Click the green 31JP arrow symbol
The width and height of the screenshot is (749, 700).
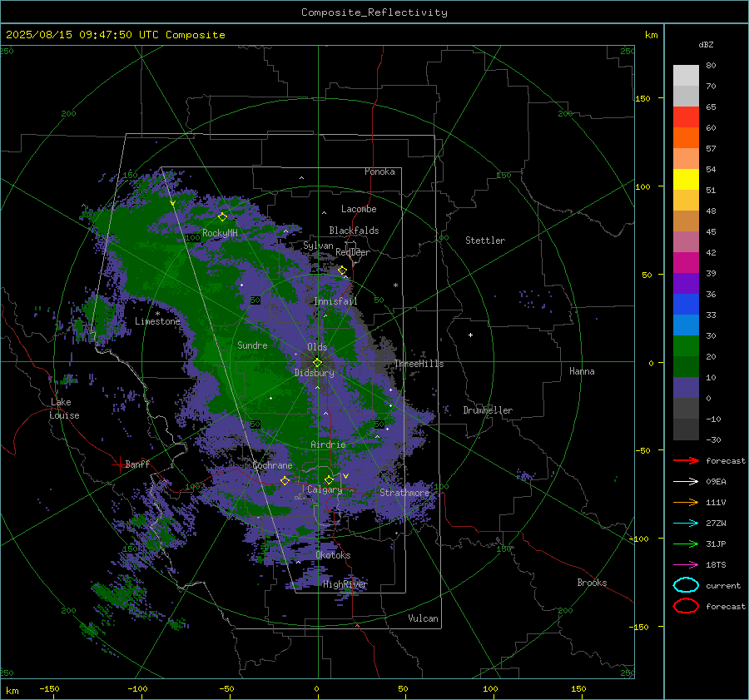tap(686, 544)
